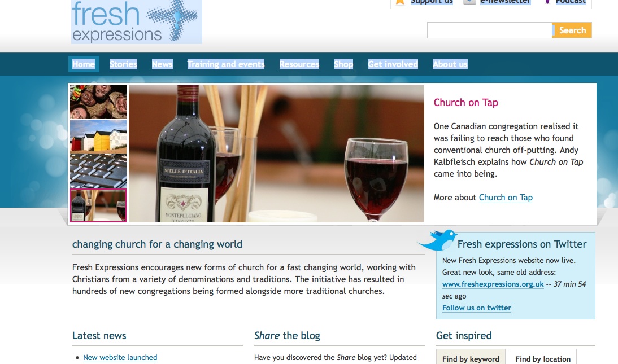This screenshot has width=618, height=364.
Task: Select the beach huts thumbnail
Action: pos(98,137)
